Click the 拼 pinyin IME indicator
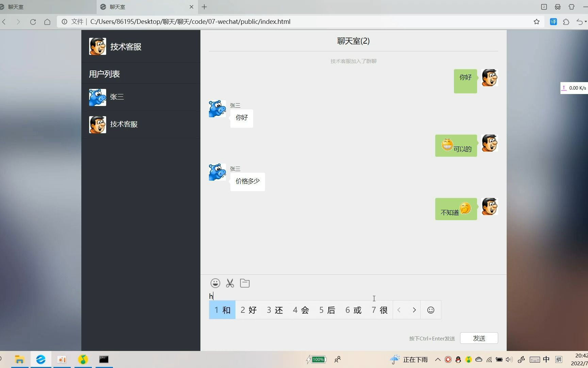 click(x=559, y=359)
